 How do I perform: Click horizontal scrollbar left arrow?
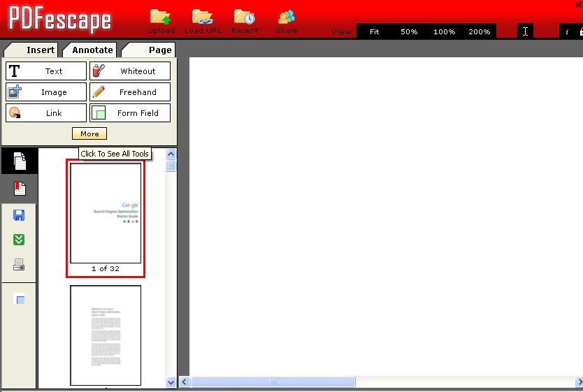pos(185,382)
